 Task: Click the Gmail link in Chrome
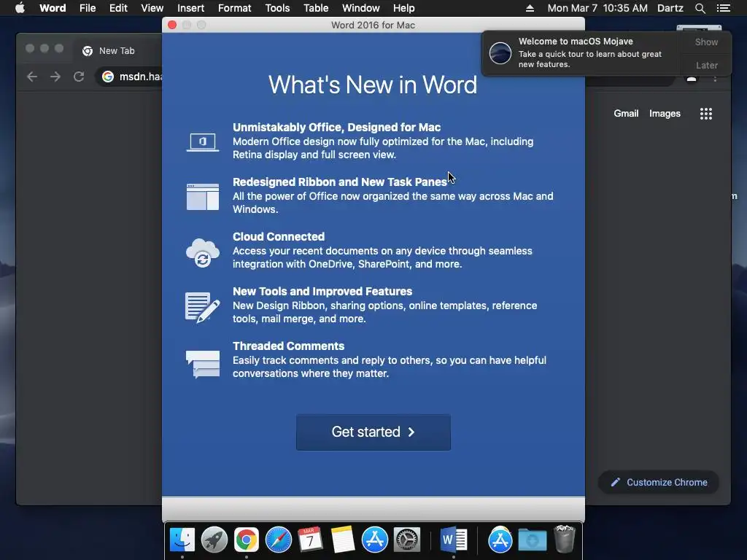click(x=625, y=113)
